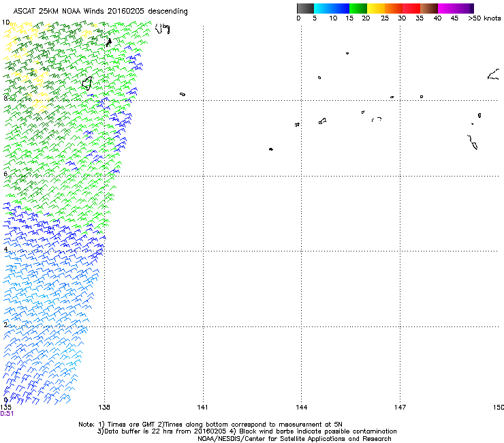Click the latitude label '10' on the left axis
The width and height of the screenshot is (504, 443).
tap(5, 22)
